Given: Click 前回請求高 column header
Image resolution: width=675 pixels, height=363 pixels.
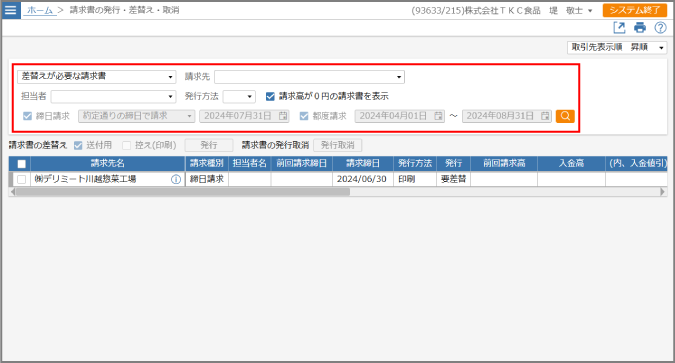Looking at the screenshot, I should pos(504,164).
